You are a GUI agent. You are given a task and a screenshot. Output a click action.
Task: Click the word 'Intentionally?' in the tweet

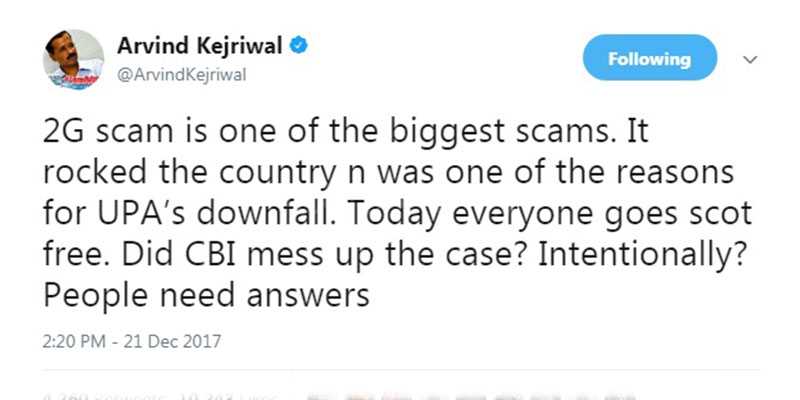tap(640, 255)
